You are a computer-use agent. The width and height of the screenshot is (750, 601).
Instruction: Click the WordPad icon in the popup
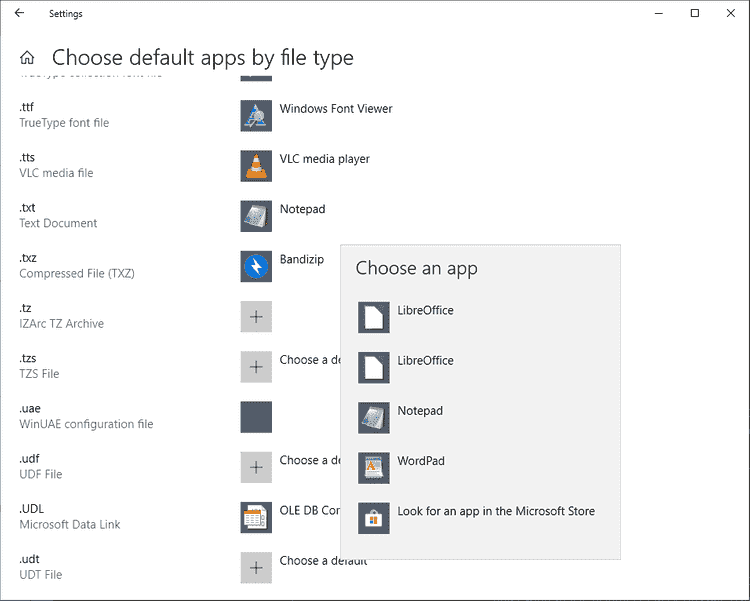(x=374, y=467)
